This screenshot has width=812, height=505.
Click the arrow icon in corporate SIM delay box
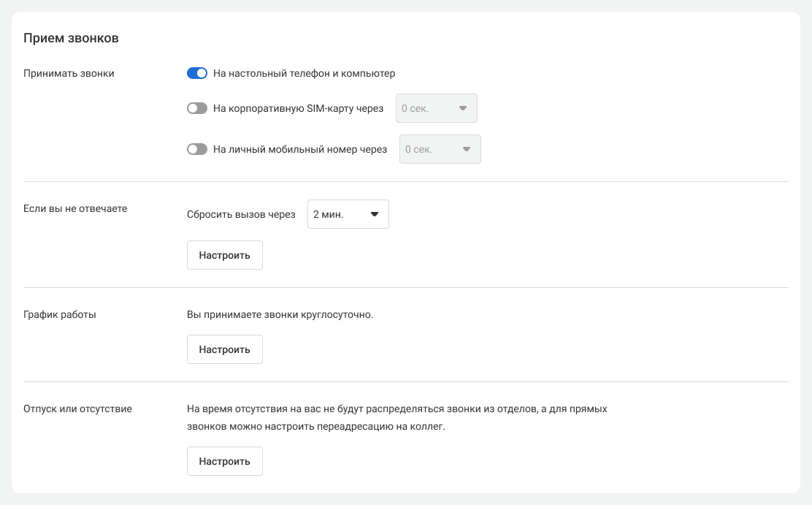click(x=462, y=108)
